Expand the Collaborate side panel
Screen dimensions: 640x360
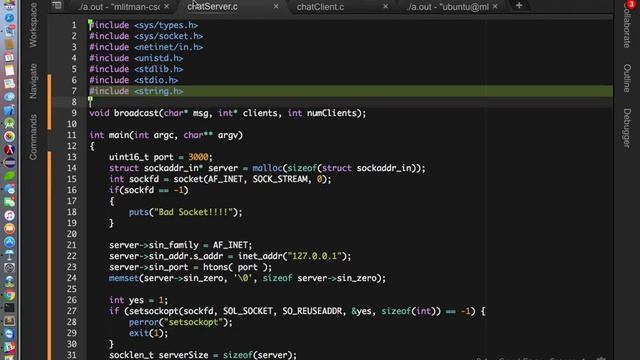[x=627, y=28]
